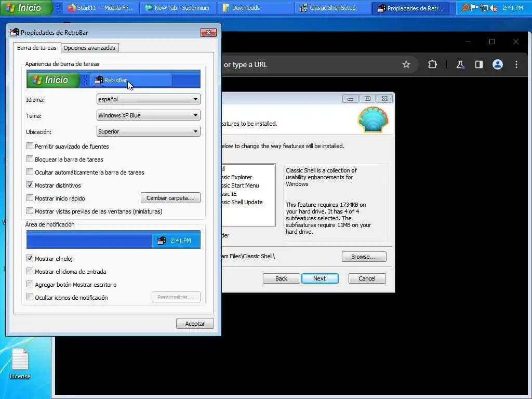Click RetroBar icon in notification area preview

click(x=162, y=240)
